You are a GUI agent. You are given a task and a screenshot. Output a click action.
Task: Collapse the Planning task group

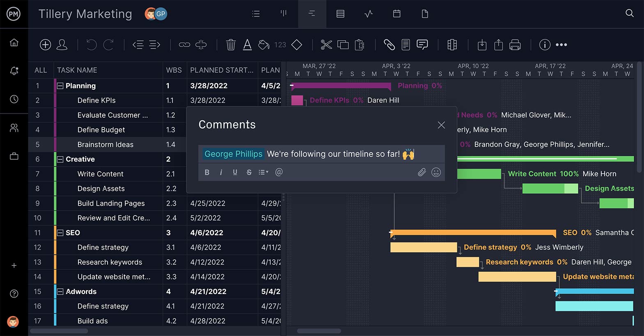tap(60, 86)
